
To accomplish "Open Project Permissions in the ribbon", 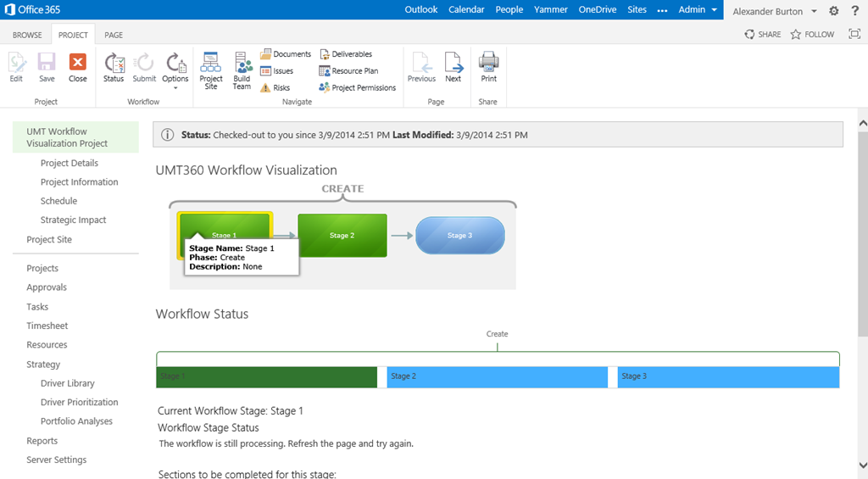I will point(358,87).
